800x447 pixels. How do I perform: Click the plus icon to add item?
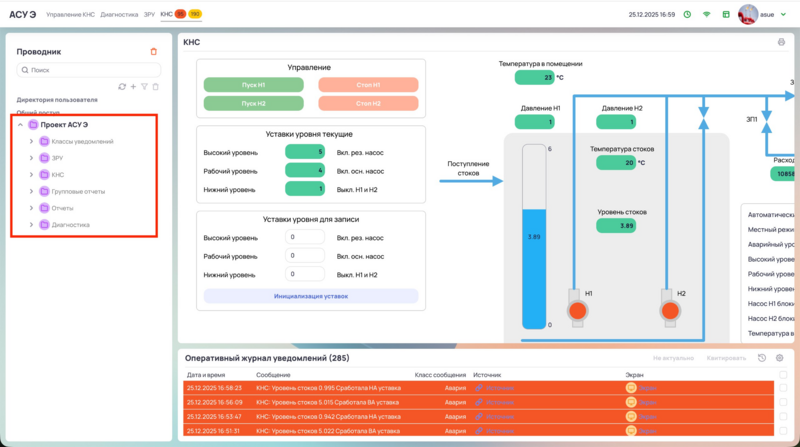(133, 87)
